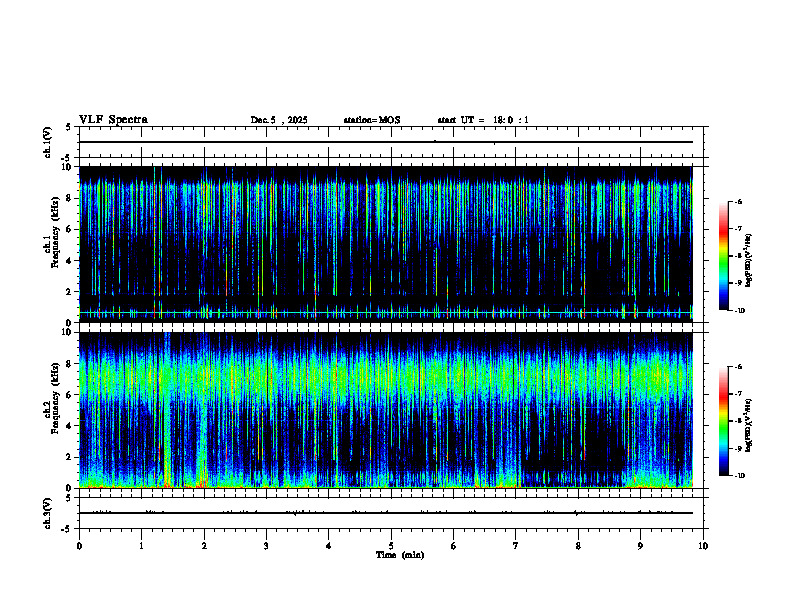Click the '6' frequency tick on ch.1 axis
Viewport: 792px width, 612px height.
pos(71,230)
